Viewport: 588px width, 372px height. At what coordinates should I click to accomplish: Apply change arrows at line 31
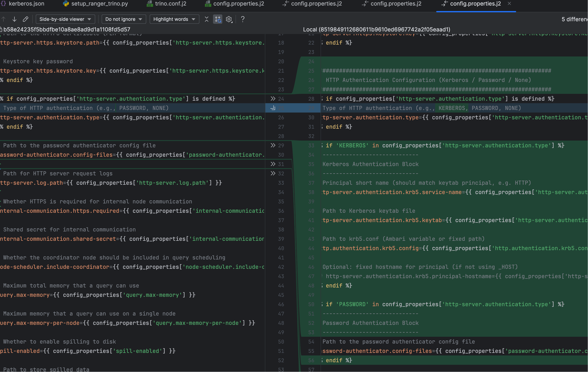tap(273, 164)
